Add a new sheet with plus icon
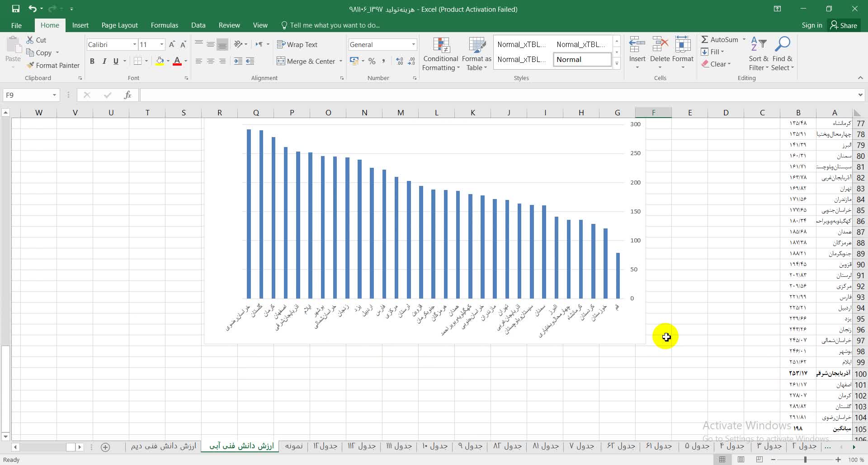This screenshot has width=868, height=465. [105, 447]
